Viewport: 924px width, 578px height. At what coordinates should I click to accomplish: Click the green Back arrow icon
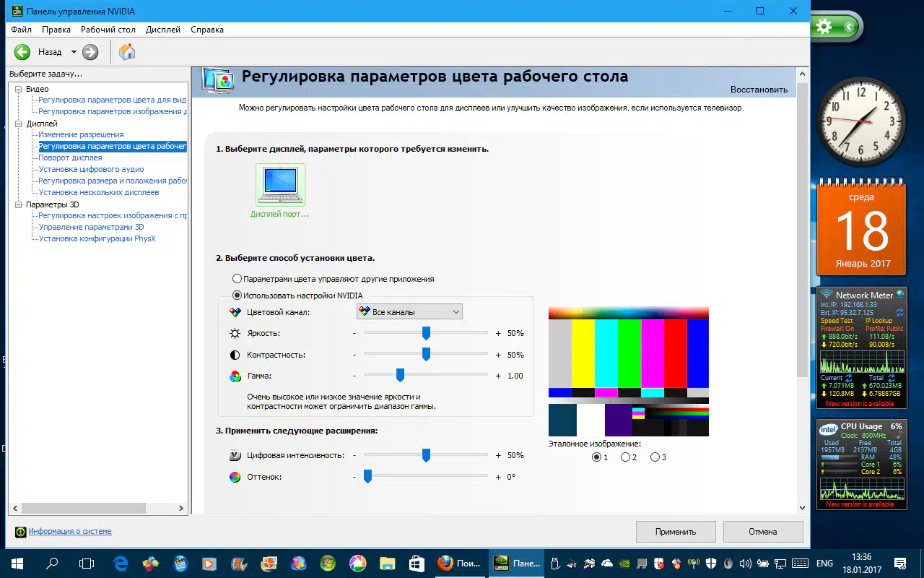[x=22, y=51]
